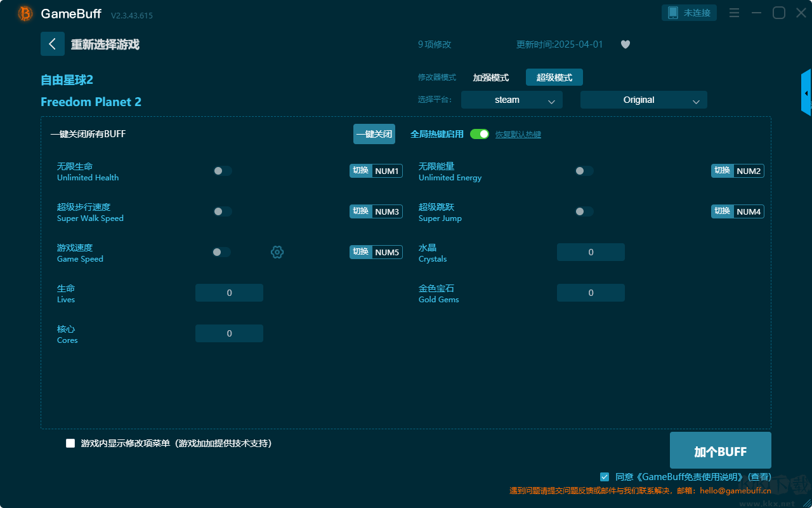
Task: Click the 加个BUFF button
Action: tap(721, 451)
